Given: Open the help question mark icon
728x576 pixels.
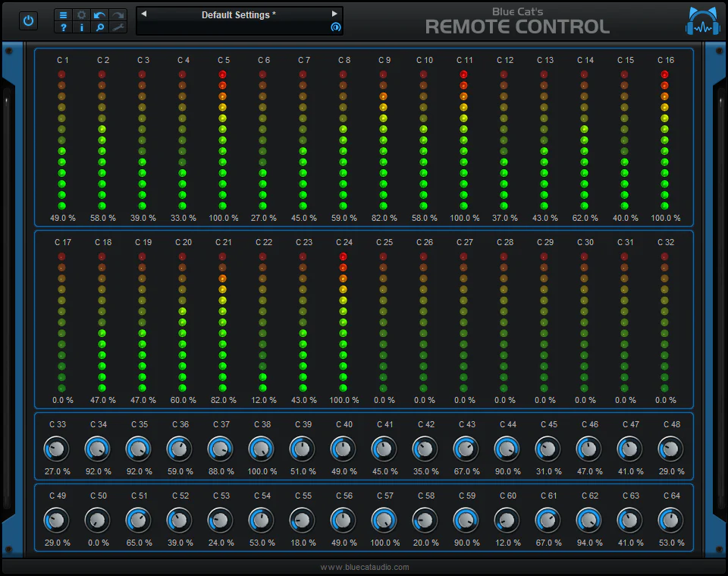Looking at the screenshot, I should pos(63,27).
